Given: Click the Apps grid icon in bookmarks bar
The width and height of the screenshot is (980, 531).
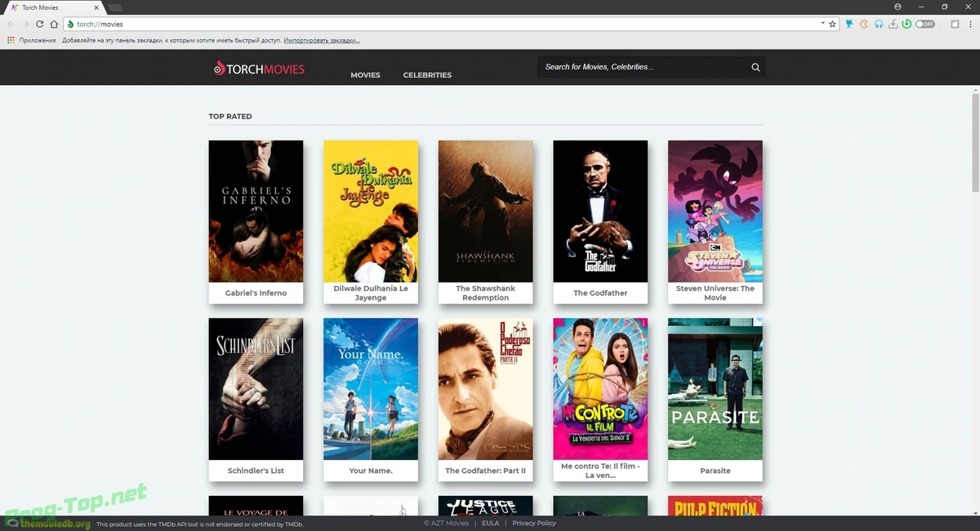Looking at the screenshot, I should (x=11, y=39).
